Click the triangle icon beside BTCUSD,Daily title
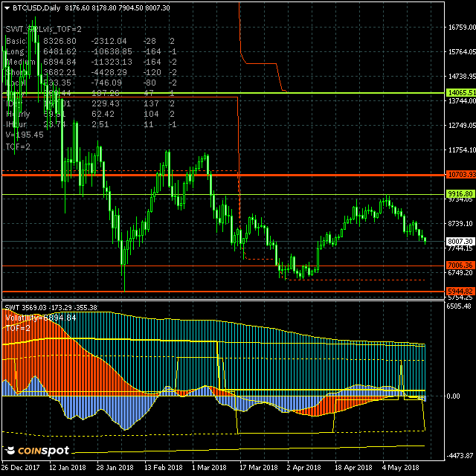Viewport: 476px width, 476px height. tap(7, 7)
